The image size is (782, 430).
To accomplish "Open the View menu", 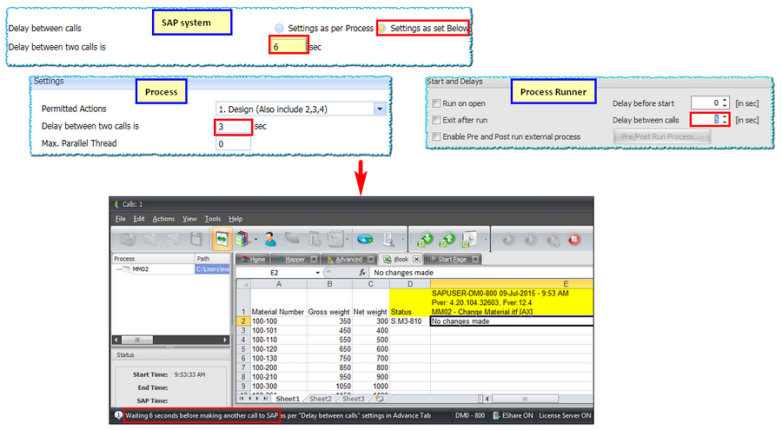I will (190, 218).
